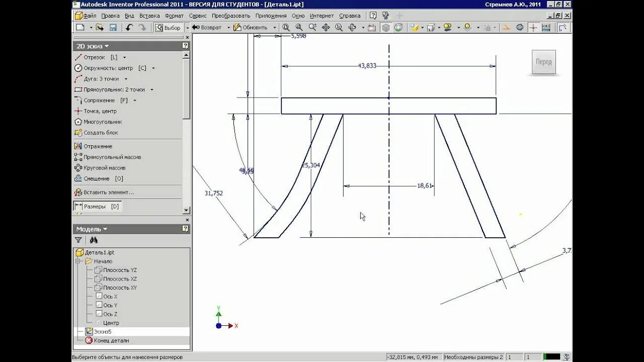Click the slice graphics icon
This screenshot has height=362, width=644.
(x=520, y=27)
